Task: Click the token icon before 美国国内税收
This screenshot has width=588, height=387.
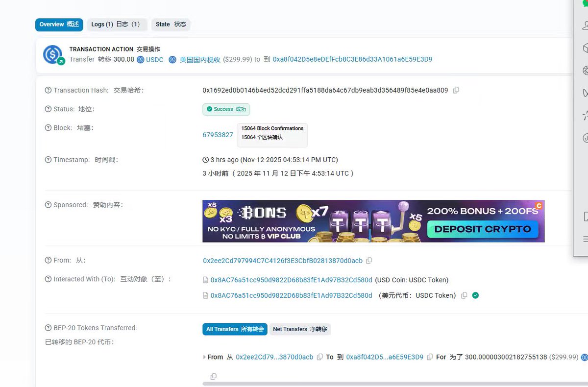Action: pos(172,60)
